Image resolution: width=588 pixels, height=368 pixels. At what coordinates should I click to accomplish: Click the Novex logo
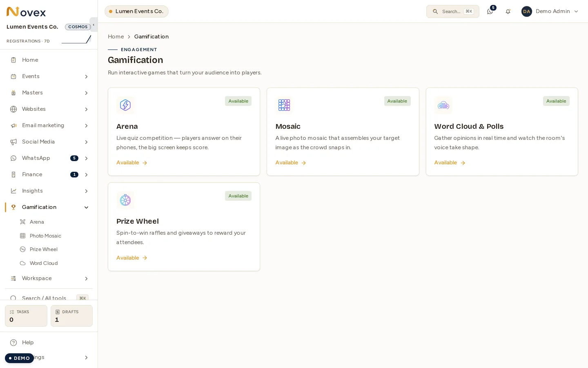click(x=26, y=12)
